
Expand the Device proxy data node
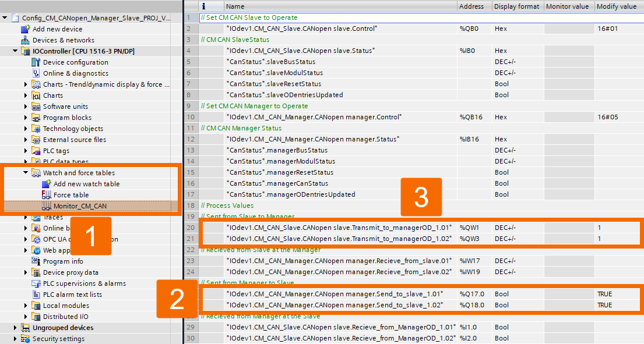(x=26, y=272)
